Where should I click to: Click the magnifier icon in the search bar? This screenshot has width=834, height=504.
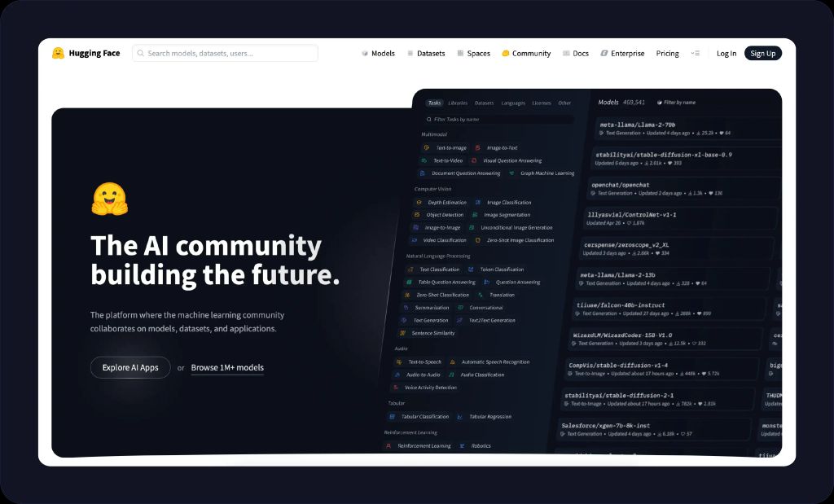tap(140, 52)
